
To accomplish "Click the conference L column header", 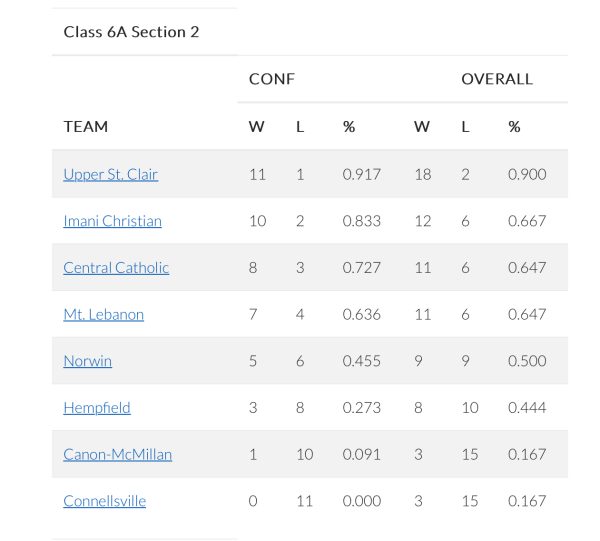I will coord(300,127).
